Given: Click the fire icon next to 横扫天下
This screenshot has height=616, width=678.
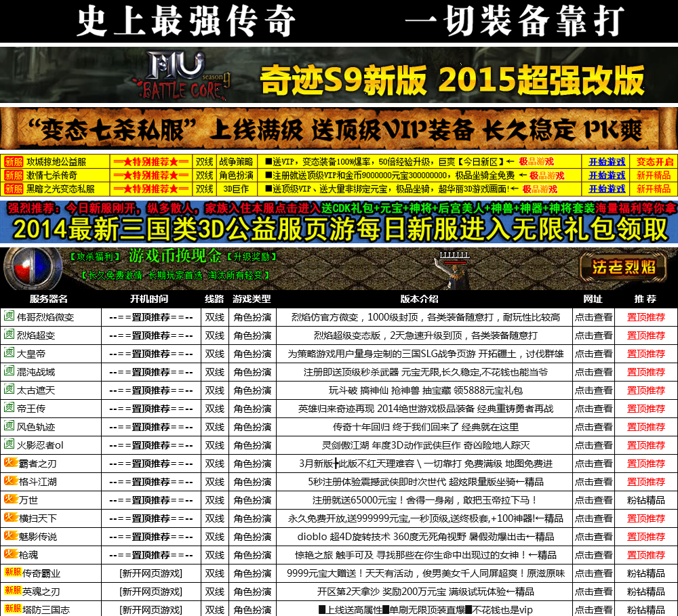Looking at the screenshot, I should point(10,516).
